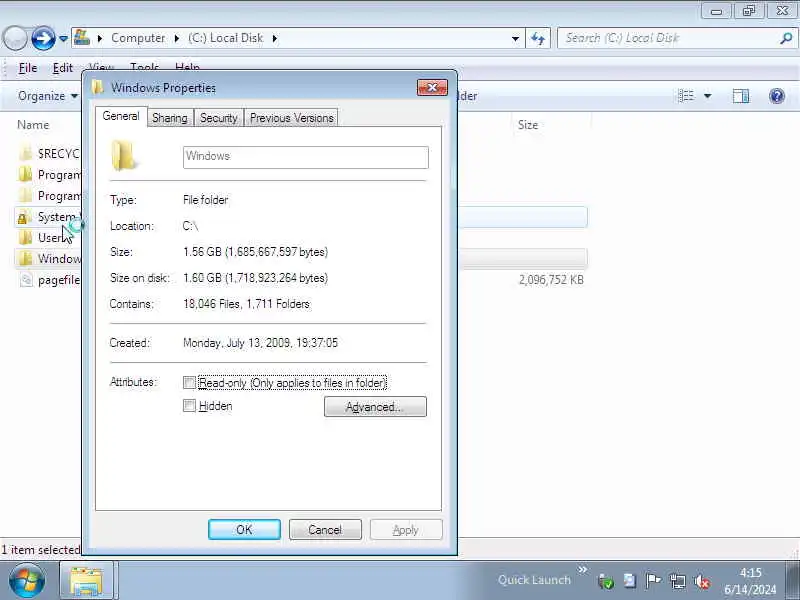800x600 pixels.
Task: Click the Advanced... button
Action: pos(375,407)
